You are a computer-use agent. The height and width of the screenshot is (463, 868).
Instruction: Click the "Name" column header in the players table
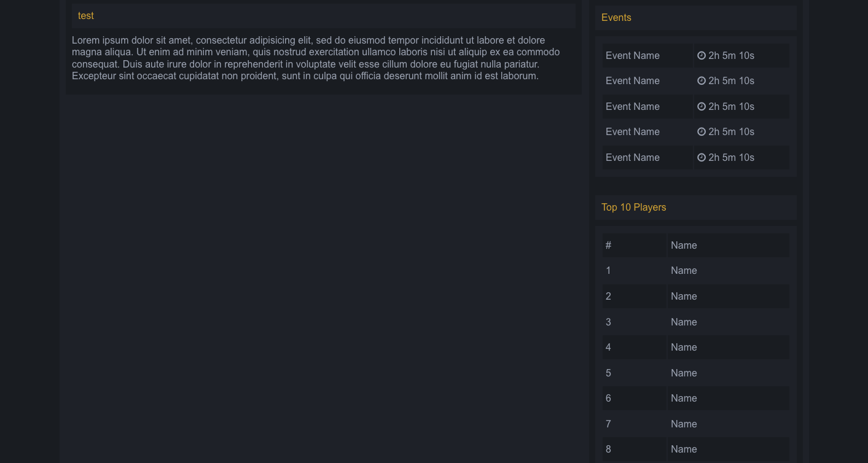pyautogui.click(x=684, y=246)
